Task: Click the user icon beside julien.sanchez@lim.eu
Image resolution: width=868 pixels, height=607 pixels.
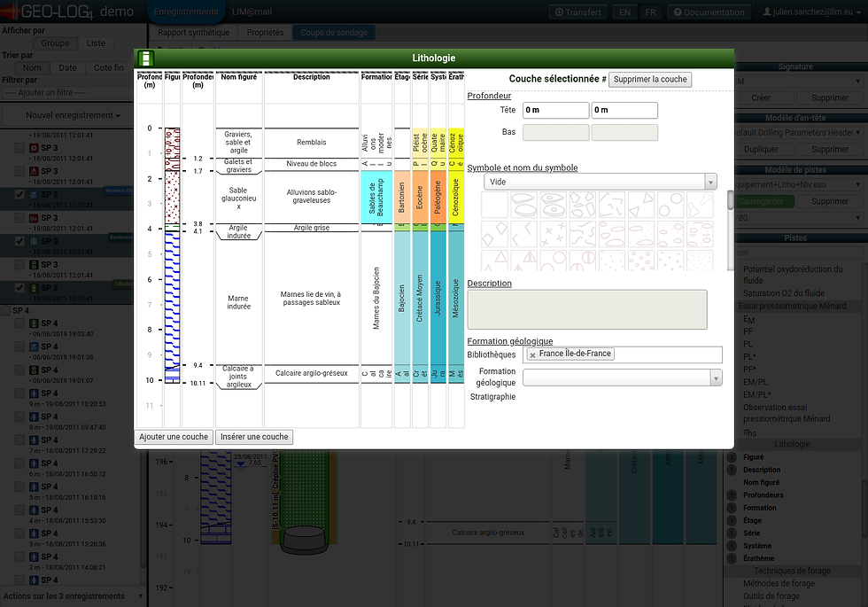Action: pos(767,12)
